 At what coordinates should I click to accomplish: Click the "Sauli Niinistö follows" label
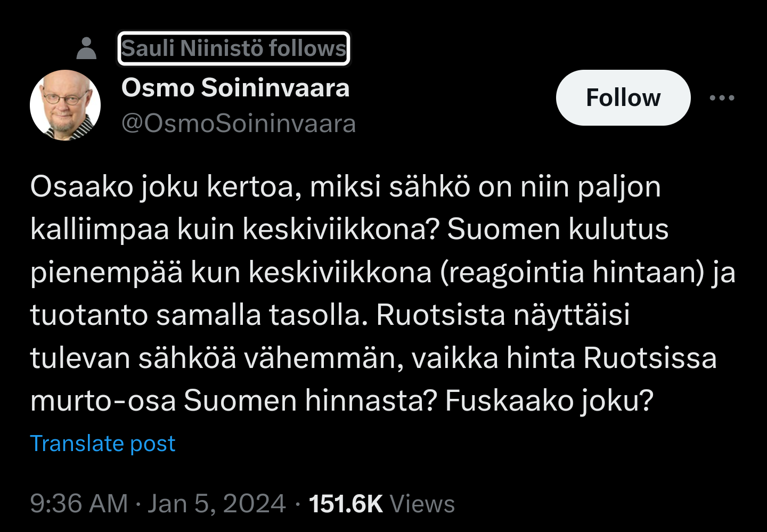pos(233,48)
